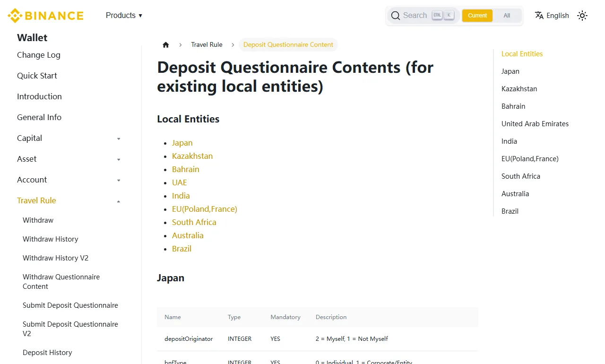The width and height of the screenshot is (605, 364).
Task: Jump to Bahrain in right outline
Action: (x=513, y=106)
